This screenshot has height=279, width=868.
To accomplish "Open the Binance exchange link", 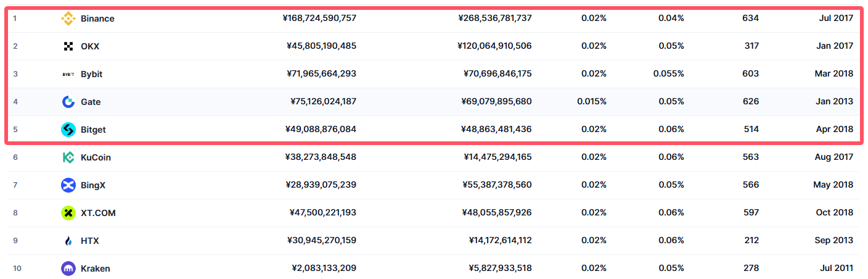I will pyautogui.click(x=97, y=19).
